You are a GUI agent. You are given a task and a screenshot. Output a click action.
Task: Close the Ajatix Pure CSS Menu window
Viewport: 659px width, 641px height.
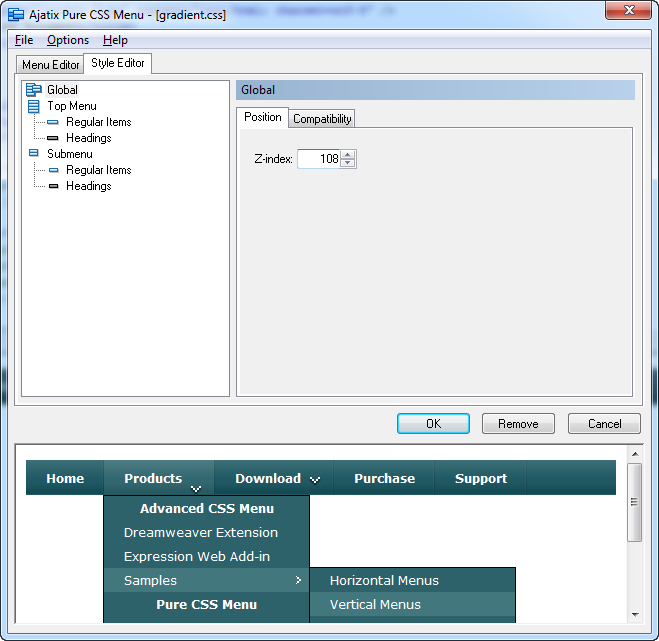click(629, 10)
